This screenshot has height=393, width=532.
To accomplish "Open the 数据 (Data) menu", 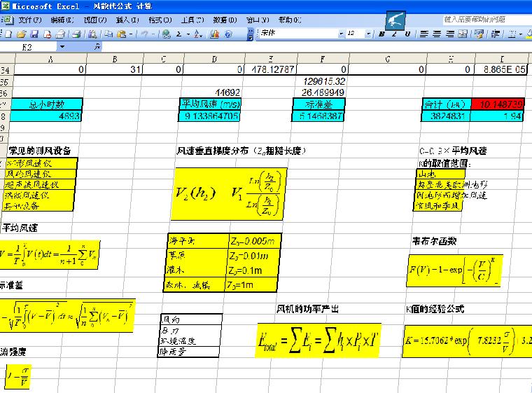I will (x=225, y=20).
